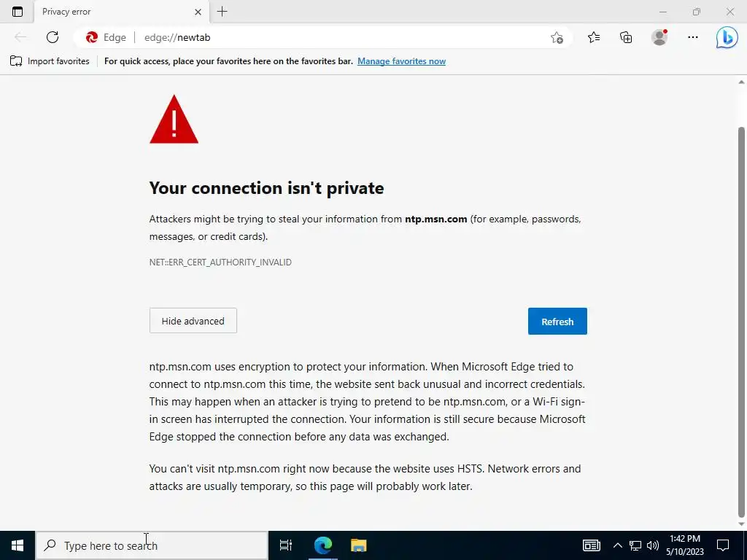Open a new tab with plus icon

point(222,12)
